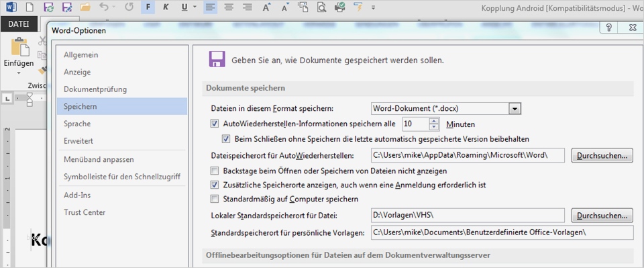The height and width of the screenshot is (268, 644).
Task: Click the save icon with green arrows
Action: pos(48,7)
